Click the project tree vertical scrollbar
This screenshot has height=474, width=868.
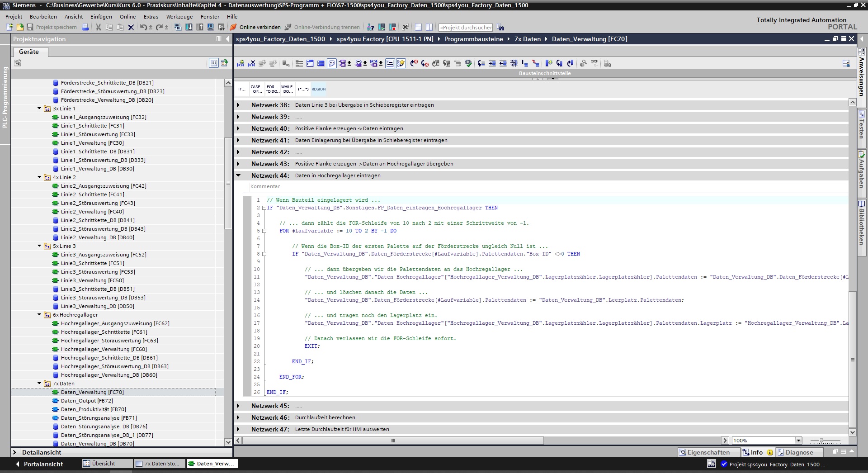coord(228,183)
